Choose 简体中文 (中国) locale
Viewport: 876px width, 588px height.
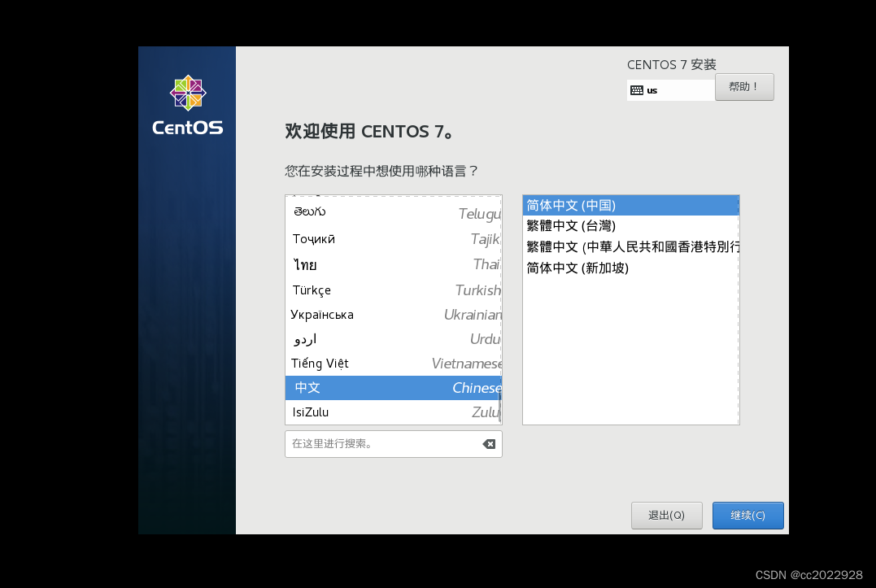(x=630, y=206)
